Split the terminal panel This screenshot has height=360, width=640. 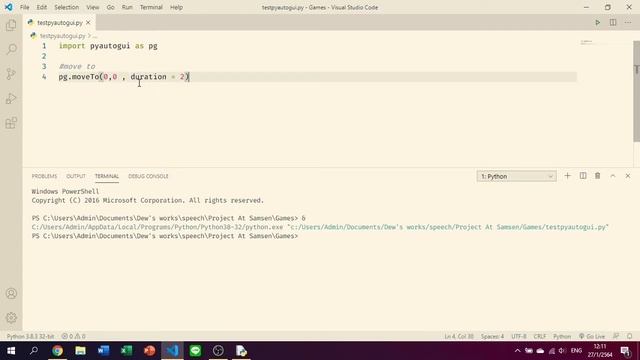coord(583,176)
